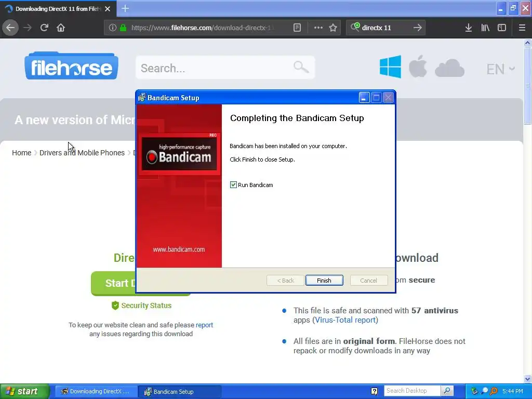Click the taskbar help question mark icon
This screenshot has height=399, width=532.
point(374,391)
